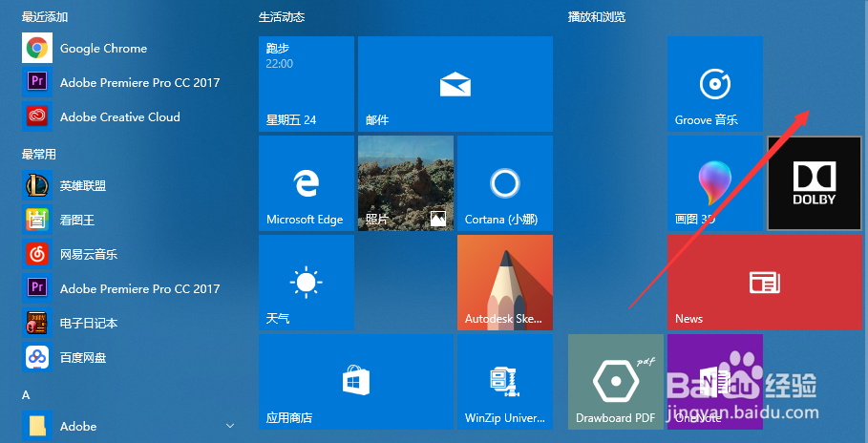The height and width of the screenshot is (443, 868).
Task: Open the 照片 photos tile
Action: click(406, 183)
